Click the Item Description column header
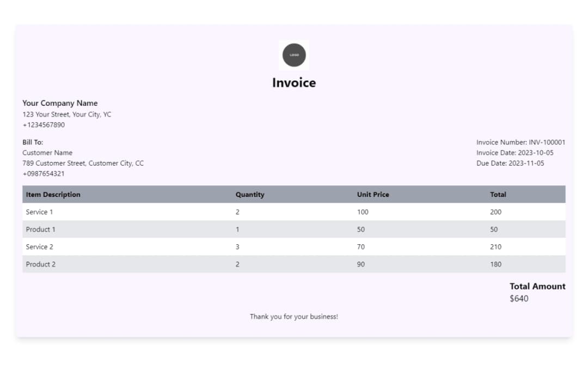Screen dimensions: 588x368 pyautogui.click(x=53, y=194)
